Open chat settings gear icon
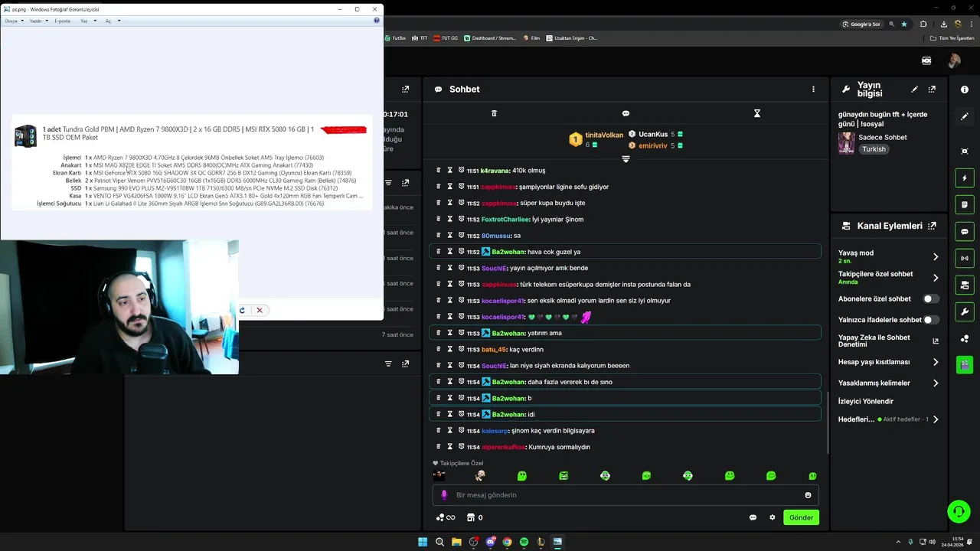 pos(772,517)
